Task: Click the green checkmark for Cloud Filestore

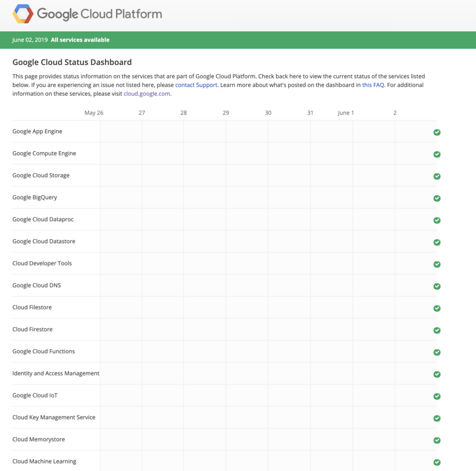Action: (437, 308)
